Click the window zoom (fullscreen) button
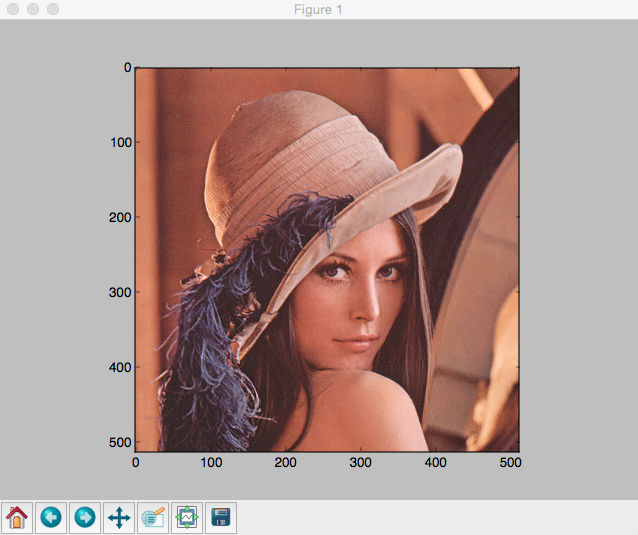 click(53, 9)
